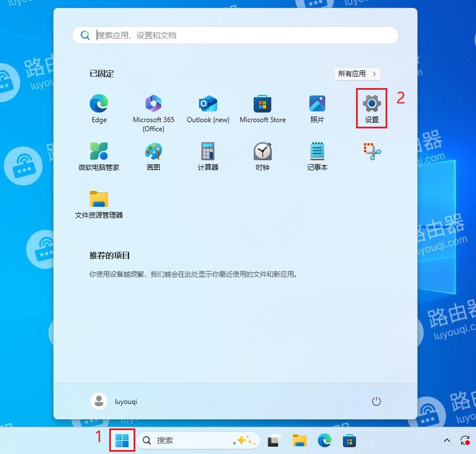Click the Windows Start button on taskbar
The width and height of the screenshot is (476, 454).
coord(122,440)
